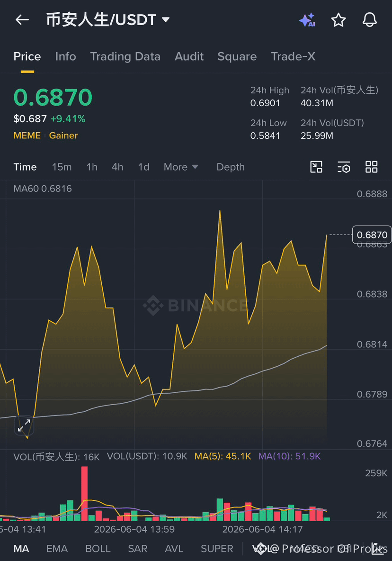The image size is (392, 561).
Task: Tap the +9.41% change percentage
Action: tap(68, 119)
